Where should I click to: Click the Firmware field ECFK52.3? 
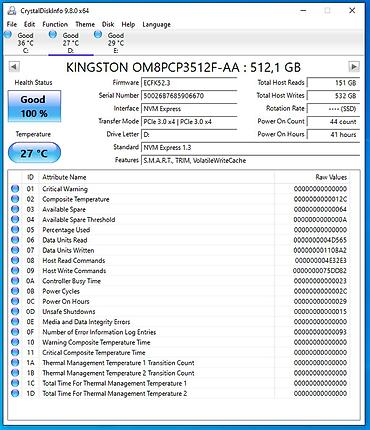tap(189, 83)
